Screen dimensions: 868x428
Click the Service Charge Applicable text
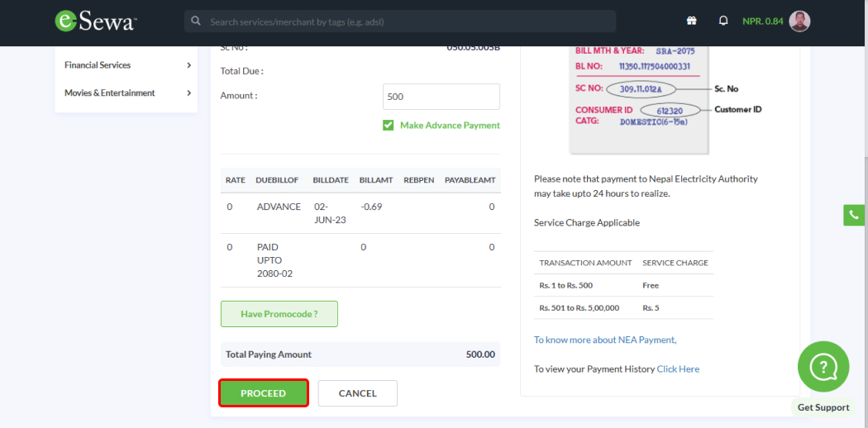(587, 223)
